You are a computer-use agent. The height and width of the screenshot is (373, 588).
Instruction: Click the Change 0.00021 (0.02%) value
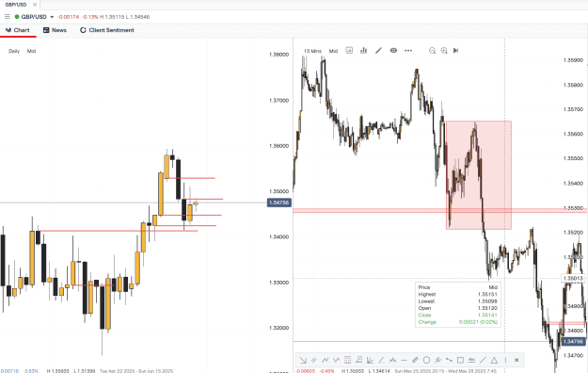click(478, 322)
